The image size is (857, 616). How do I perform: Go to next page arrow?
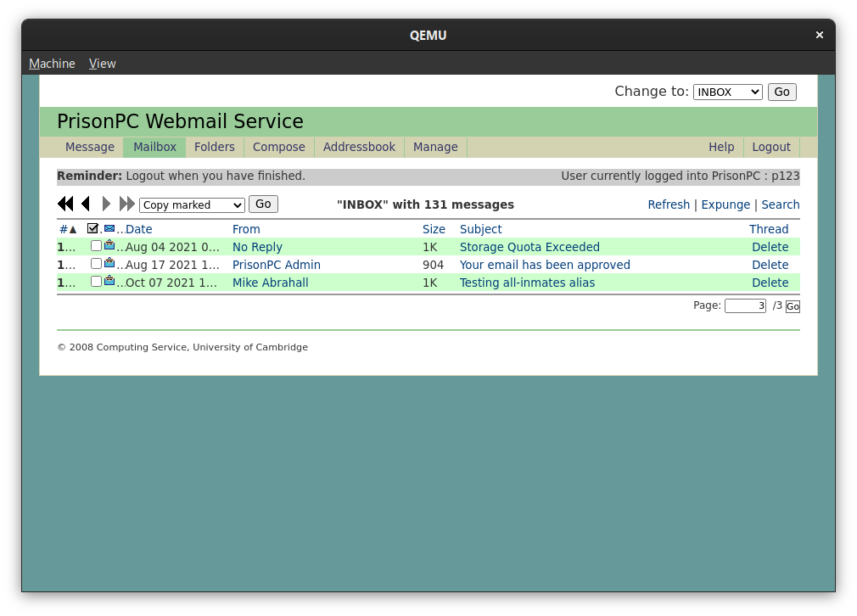pyautogui.click(x=107, y=204)
